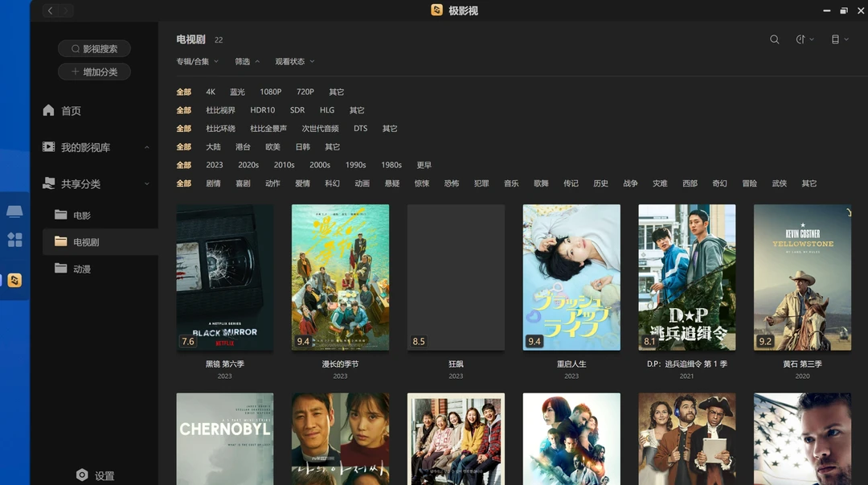Select decade 1980s
Image resolution: width=868 pixels, height=485 pixels.
391,165
